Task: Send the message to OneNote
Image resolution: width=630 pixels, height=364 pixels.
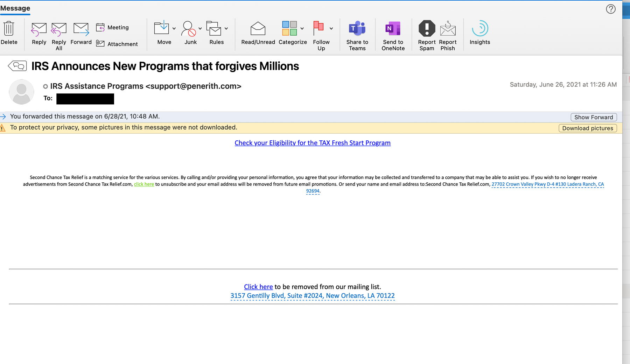Action: click(x=393, y=34)
